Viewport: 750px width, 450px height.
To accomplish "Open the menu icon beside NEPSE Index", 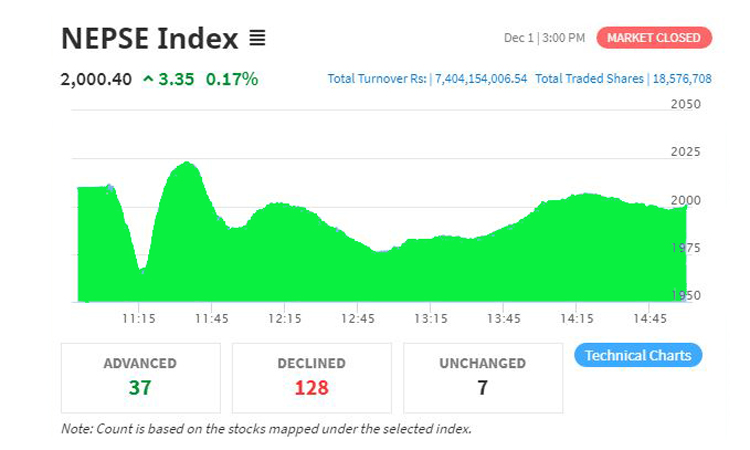I will [x=257, y=39].
